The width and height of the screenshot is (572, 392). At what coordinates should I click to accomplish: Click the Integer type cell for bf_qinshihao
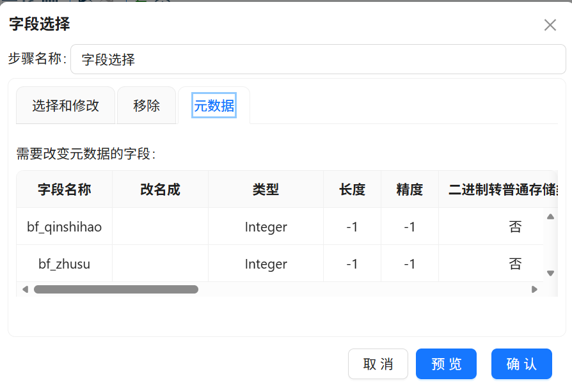click(266, 226)
